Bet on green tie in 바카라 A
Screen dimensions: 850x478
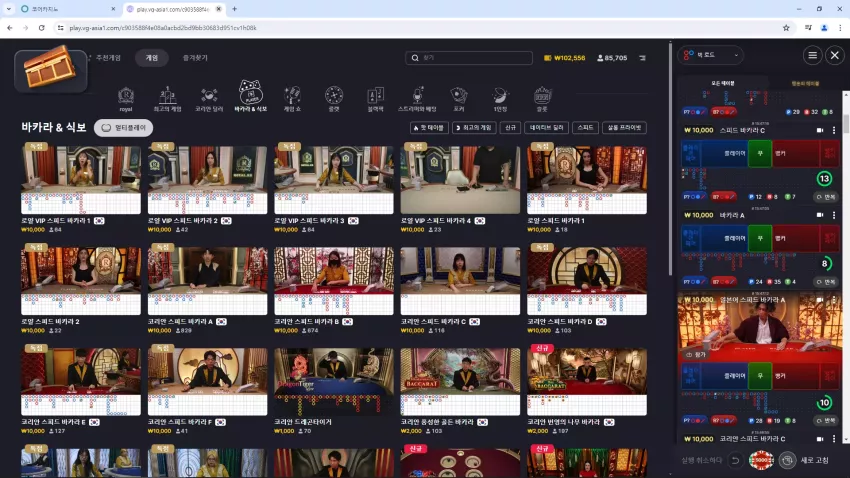coord(760,238)
